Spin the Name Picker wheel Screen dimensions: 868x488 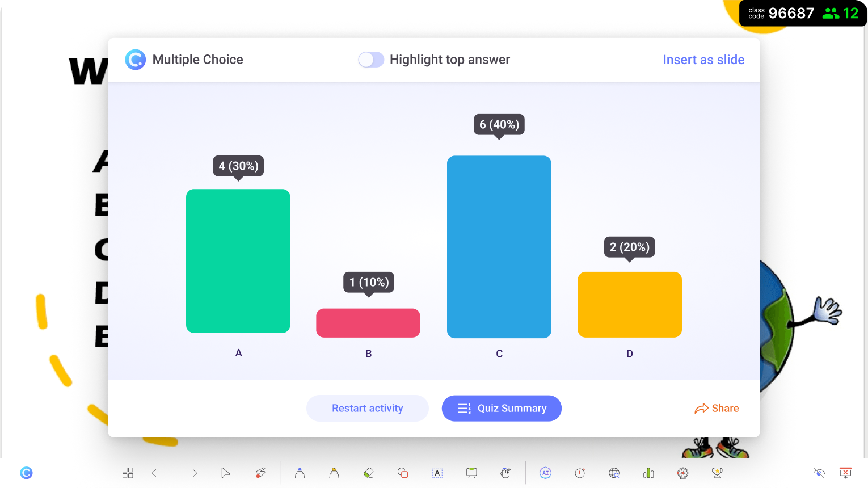682,473
